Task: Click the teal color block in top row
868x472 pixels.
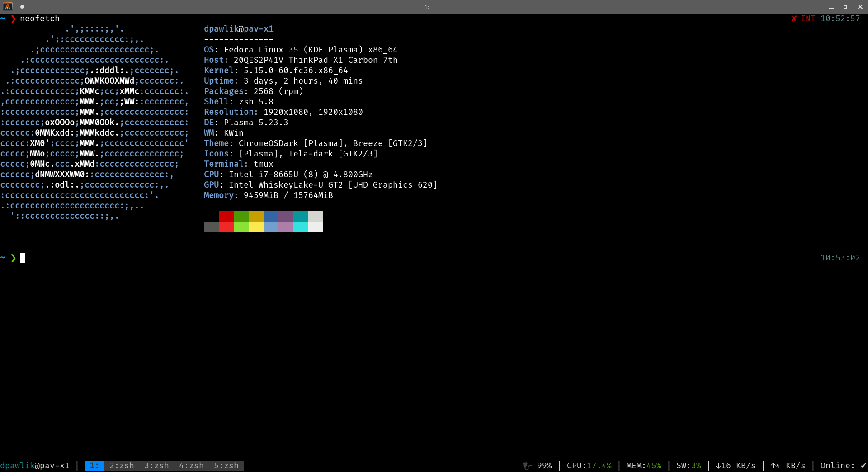Action: (x=301, y=216)
